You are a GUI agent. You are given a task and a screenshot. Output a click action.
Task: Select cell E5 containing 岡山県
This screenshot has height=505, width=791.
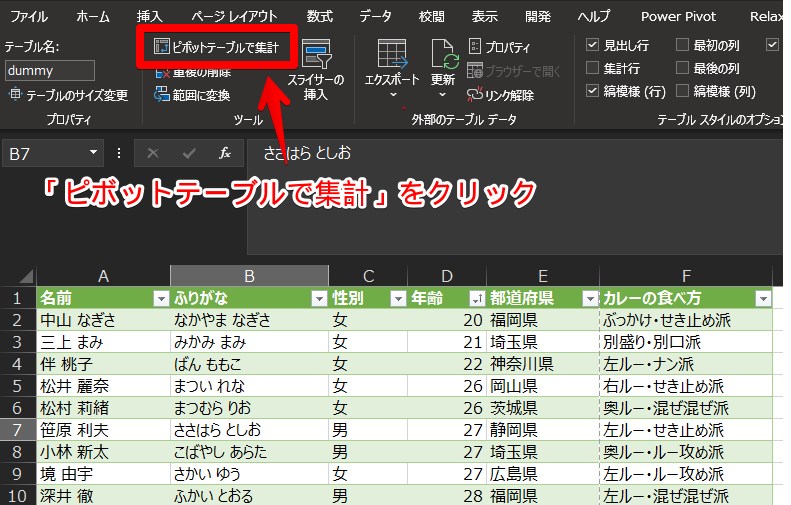pos(541,385)
